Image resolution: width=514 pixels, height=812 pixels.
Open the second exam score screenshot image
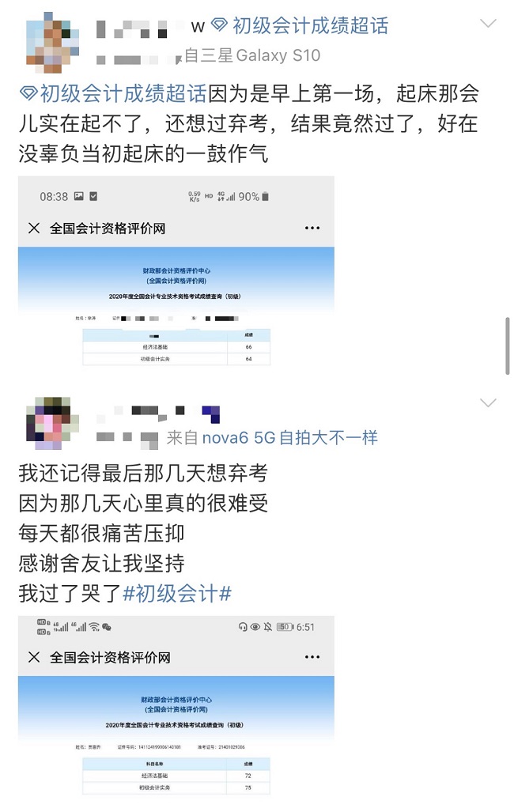(176, 706)
